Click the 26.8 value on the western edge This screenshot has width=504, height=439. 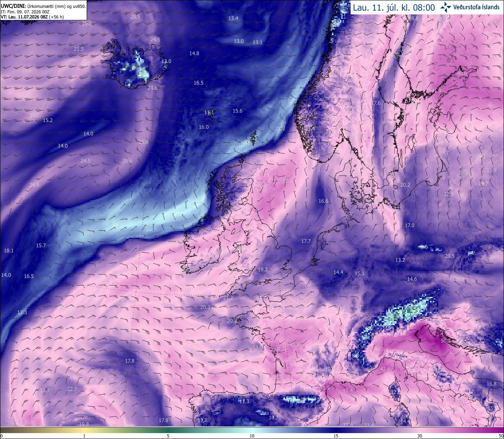34,185
